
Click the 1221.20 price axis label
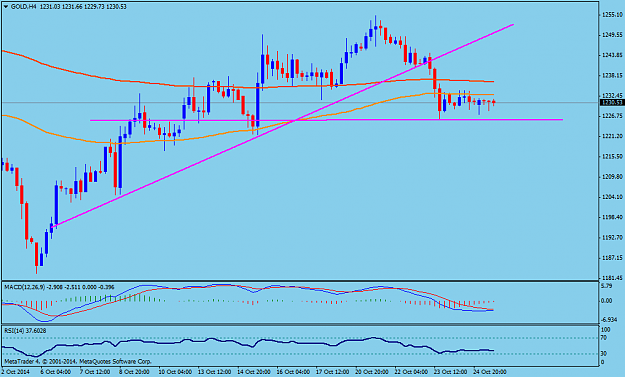611,136
